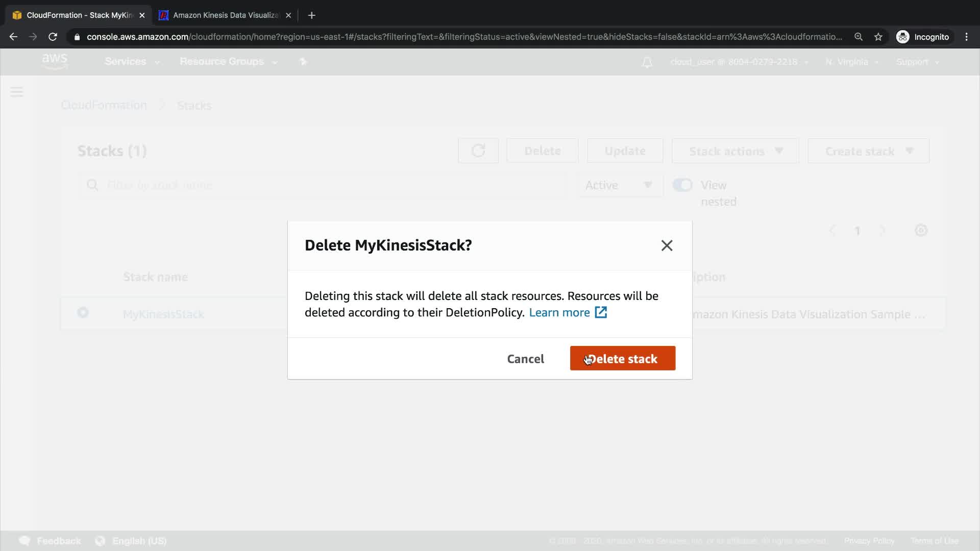Click the pin shortcut icon in navbar
Viewport: 980px width, 551px height.
point(303,62)
